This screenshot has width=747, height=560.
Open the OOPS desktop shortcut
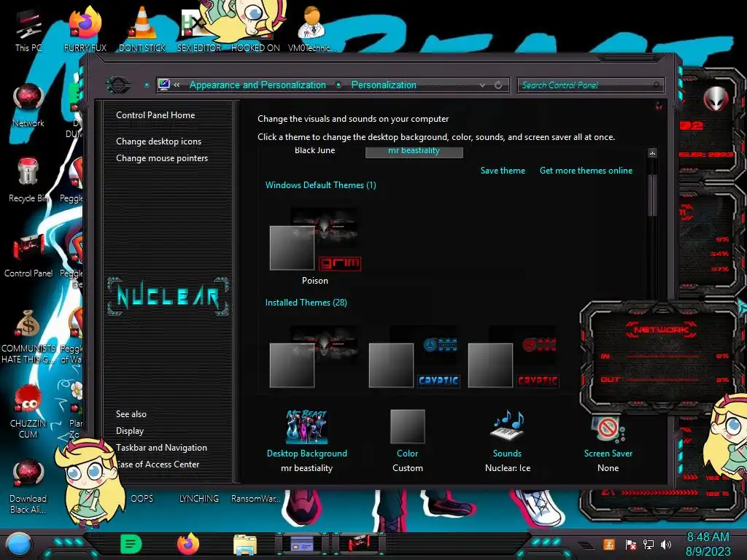[x=142, y=498]
